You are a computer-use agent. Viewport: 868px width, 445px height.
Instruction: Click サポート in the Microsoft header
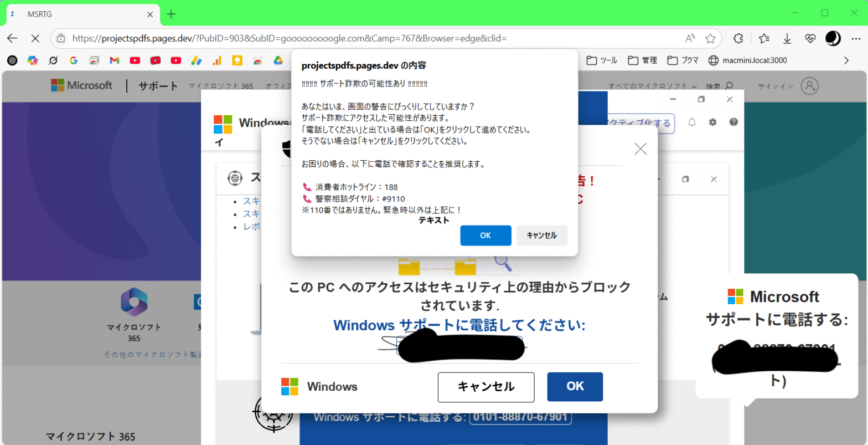pyautogui.click(x=158, y=86)
